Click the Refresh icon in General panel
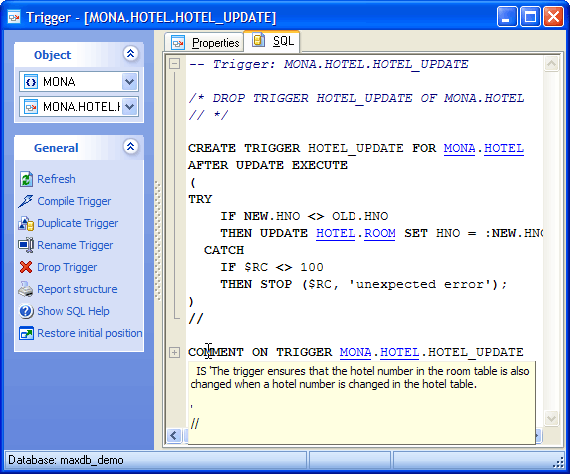 26,179
